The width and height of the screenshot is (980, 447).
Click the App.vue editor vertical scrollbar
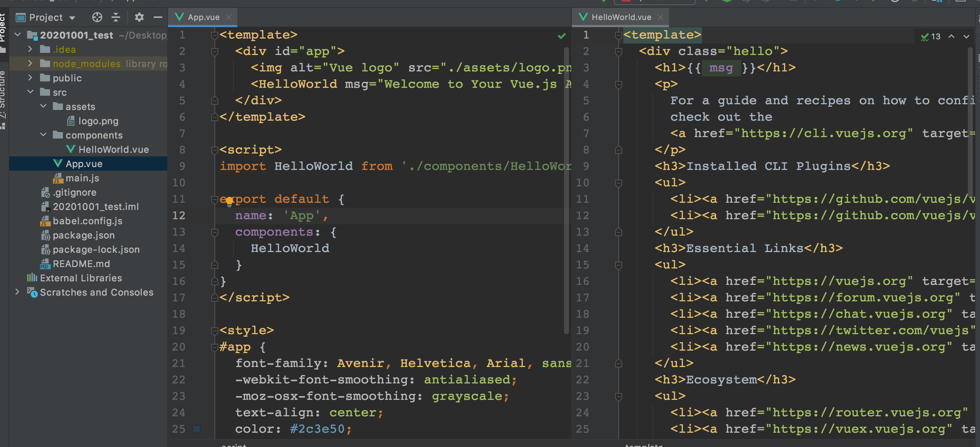click(566, 190)
